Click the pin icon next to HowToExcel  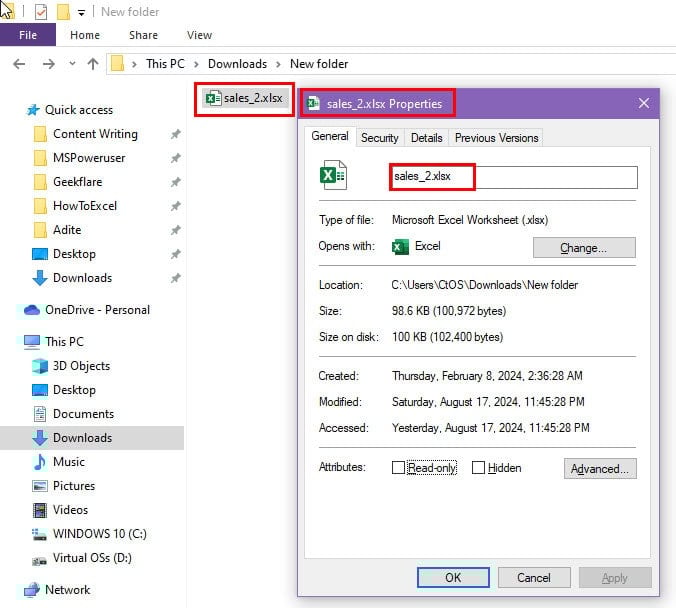[x=175, y=206]
